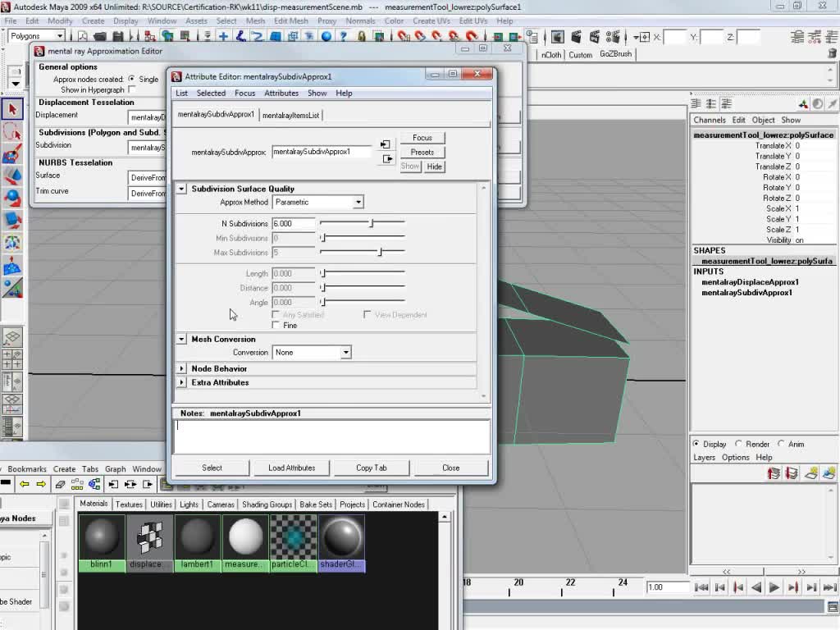Click the Presets button
Image resolution: width=840 pixels, height=630 pixels.
tap(422, 152)
